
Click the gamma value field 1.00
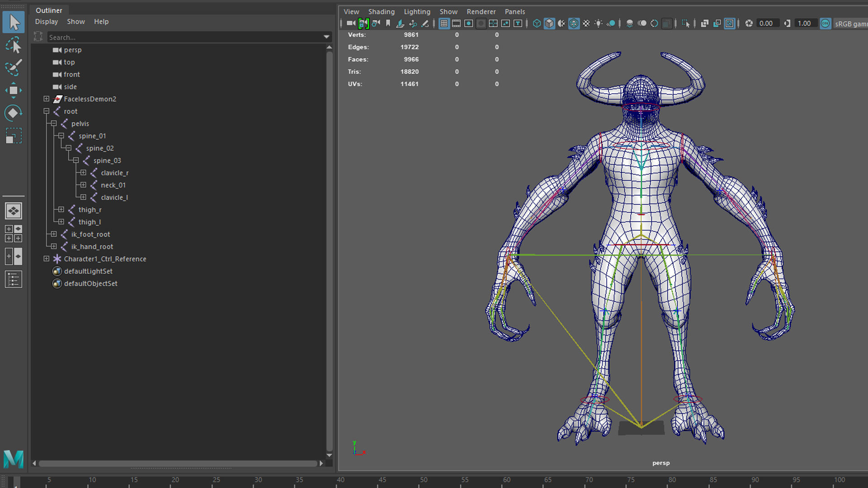coord(806,23)
